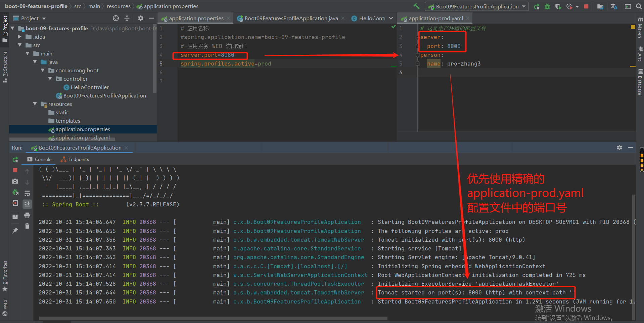
Task: Click the pin tab icon in Run panel
Action: (x=15, y=231)
